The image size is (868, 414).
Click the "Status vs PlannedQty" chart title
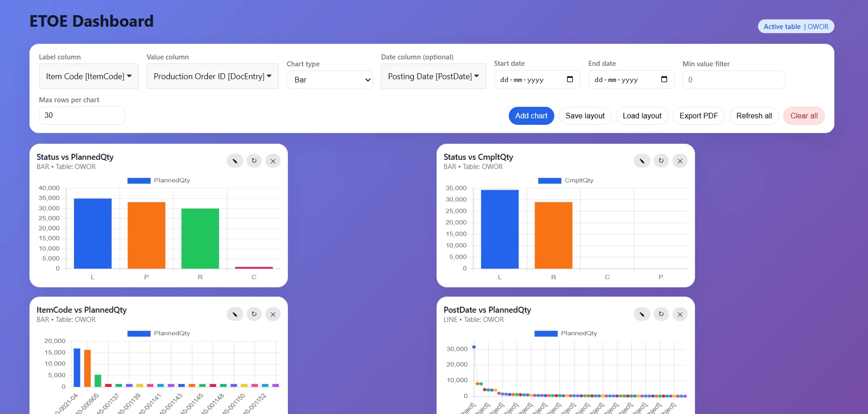coord(75,157)
